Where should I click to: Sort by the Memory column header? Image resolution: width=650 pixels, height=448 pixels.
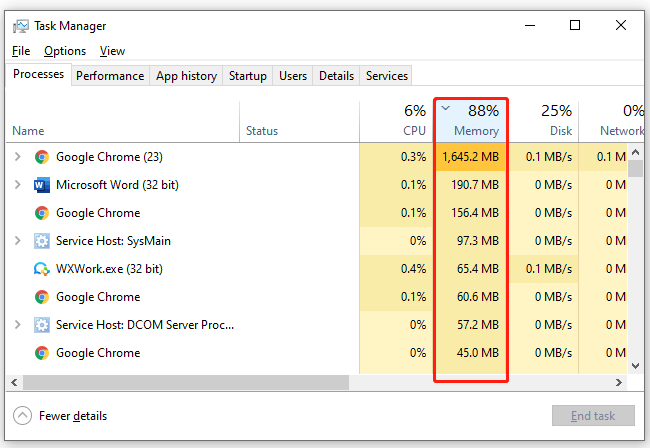tap(471, 121)
